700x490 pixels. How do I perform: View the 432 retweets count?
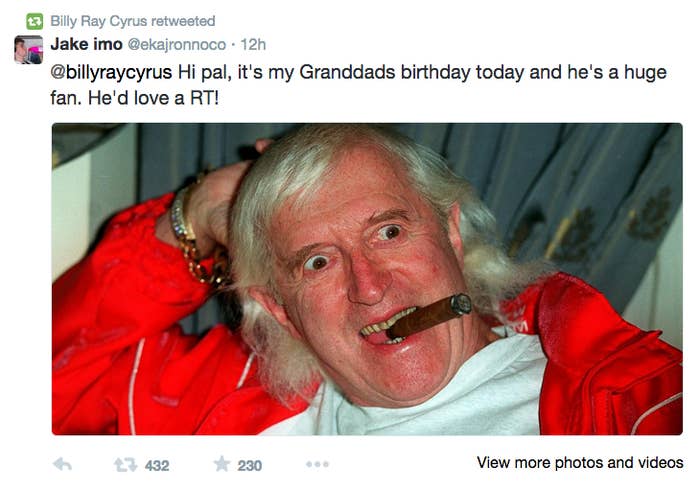[x=157, y=466]
